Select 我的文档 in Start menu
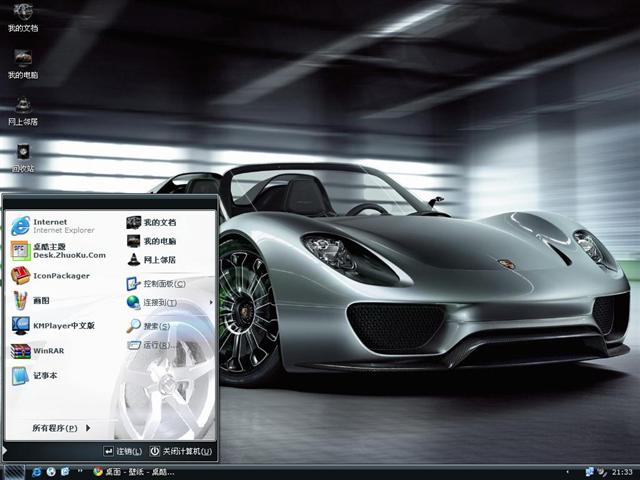 158,222
